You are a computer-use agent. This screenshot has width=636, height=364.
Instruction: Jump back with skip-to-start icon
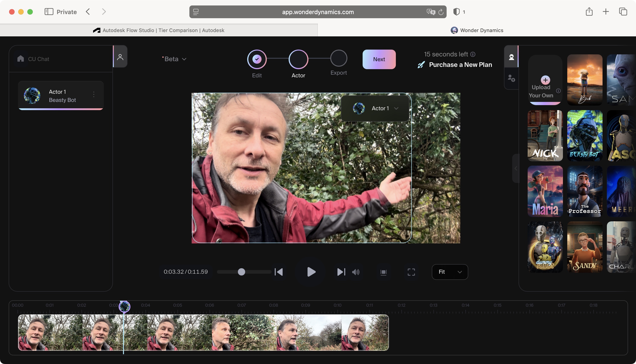[279, 272]
